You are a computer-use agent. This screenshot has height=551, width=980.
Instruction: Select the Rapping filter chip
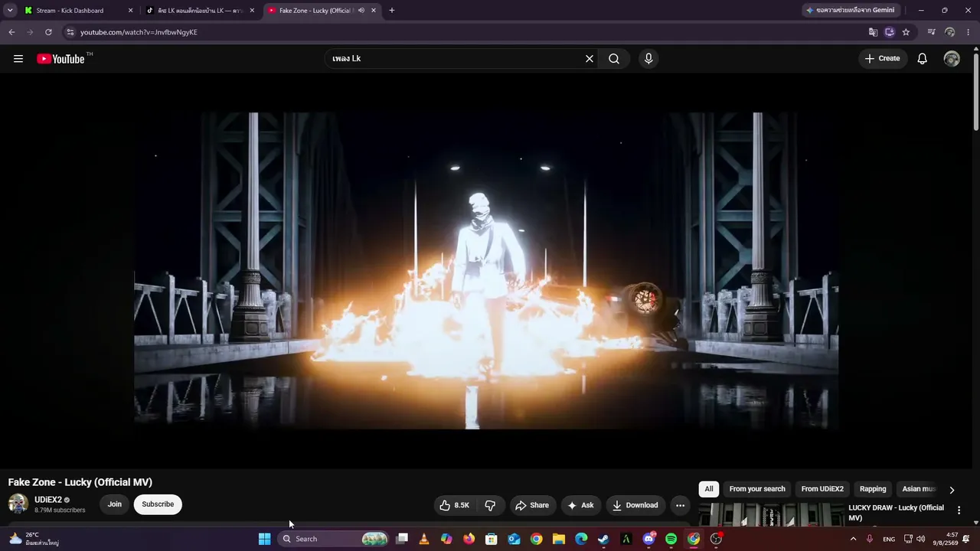(873, 489)
